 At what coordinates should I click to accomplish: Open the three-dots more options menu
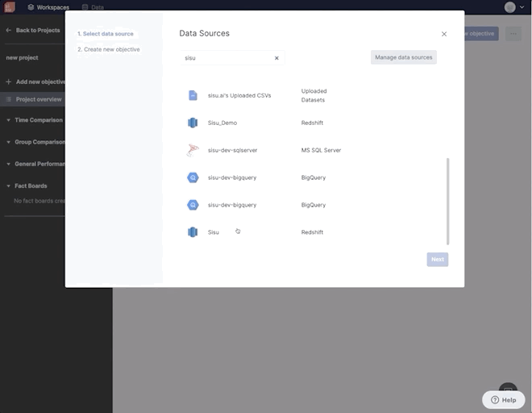(513, 34)
